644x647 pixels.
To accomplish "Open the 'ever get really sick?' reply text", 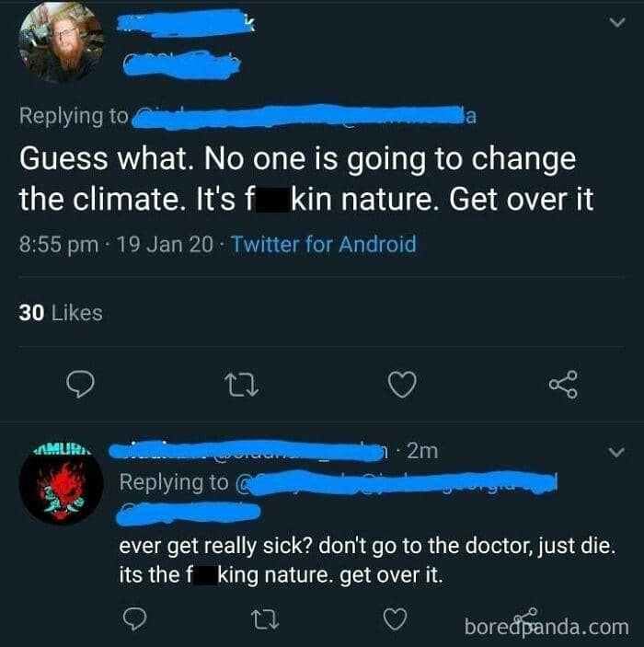I will (367, 560).
